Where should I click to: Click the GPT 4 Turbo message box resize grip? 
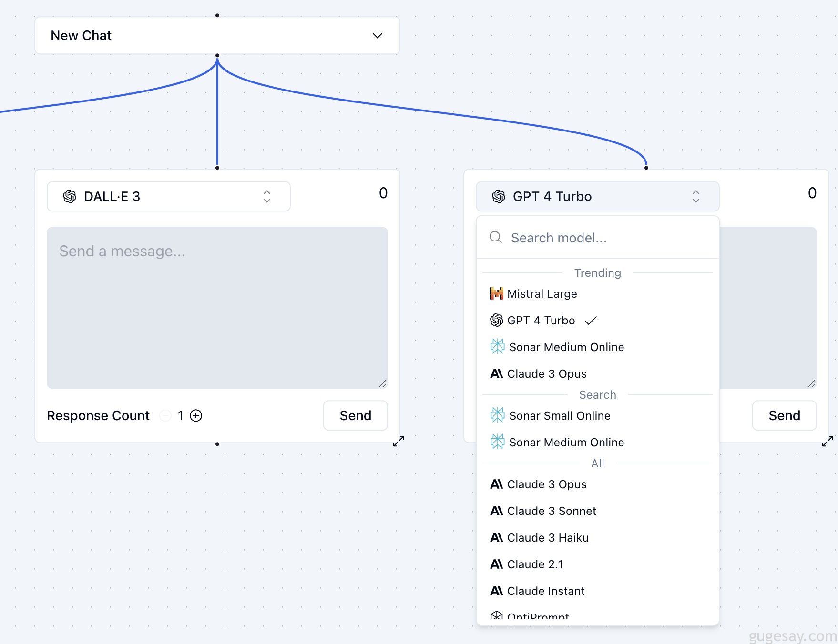pyautogui.click(x=812, y=384)
